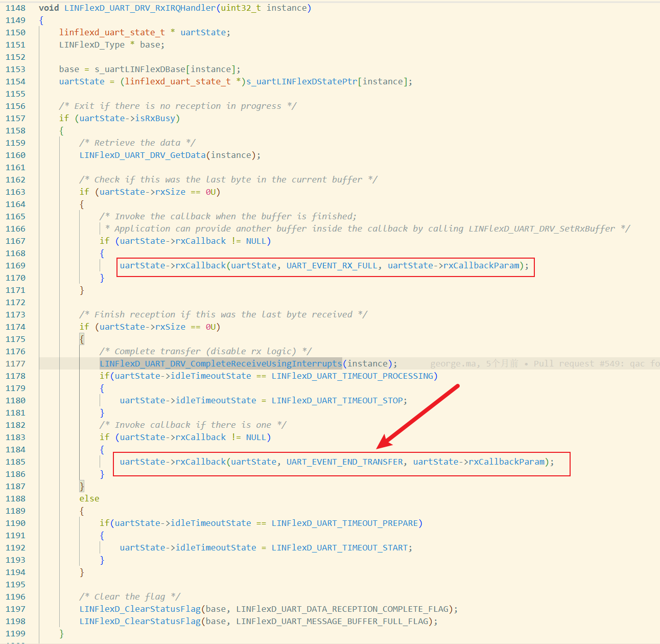The height and width of the screenshot is (644, 660).
Task: Click the linflexd_uart_state_t type on line 1150
Action: pos(112,32)
